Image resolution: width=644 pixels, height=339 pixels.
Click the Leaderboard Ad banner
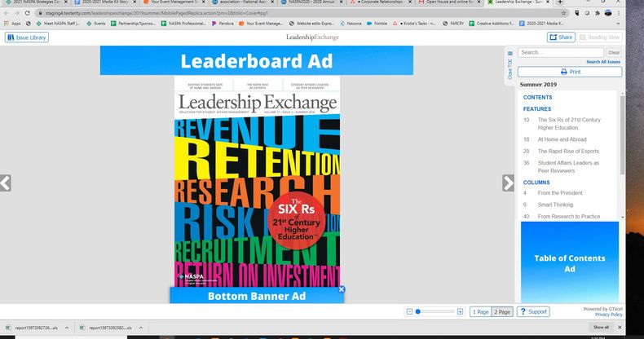(x=257, y=60)
